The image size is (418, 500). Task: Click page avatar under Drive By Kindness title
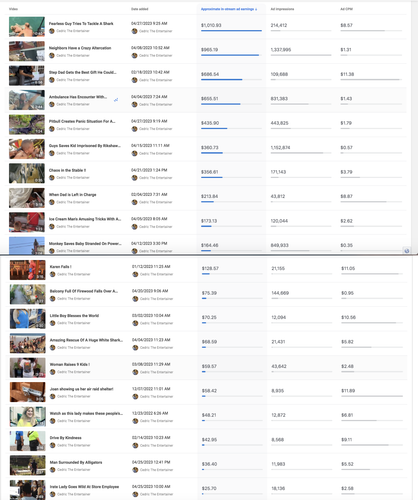coord(52,445)
